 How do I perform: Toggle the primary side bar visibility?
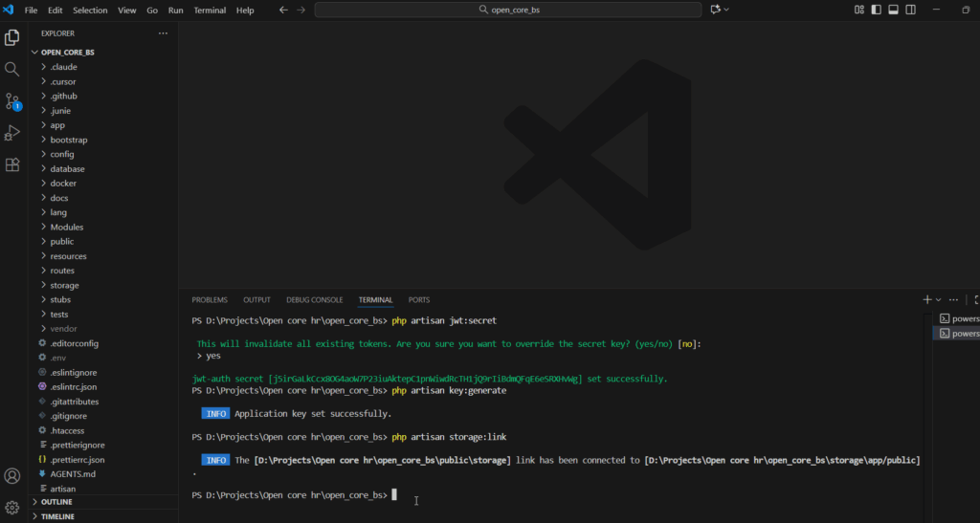point(876,10)
